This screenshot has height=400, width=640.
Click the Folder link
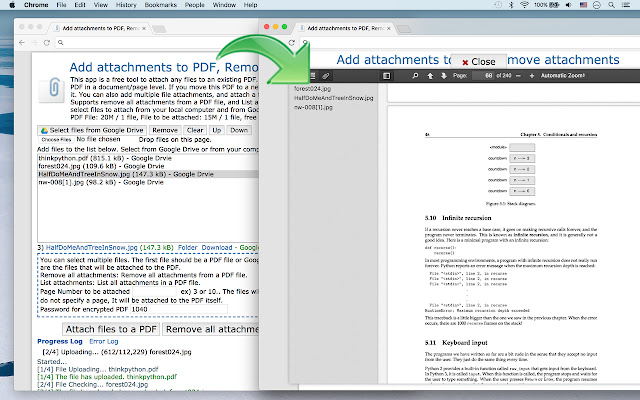187,248
